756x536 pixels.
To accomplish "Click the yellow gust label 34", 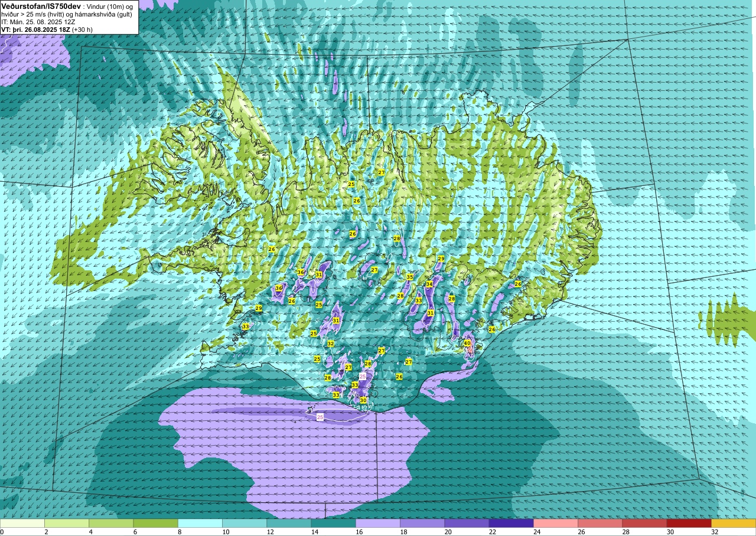I will click(429, 285).
